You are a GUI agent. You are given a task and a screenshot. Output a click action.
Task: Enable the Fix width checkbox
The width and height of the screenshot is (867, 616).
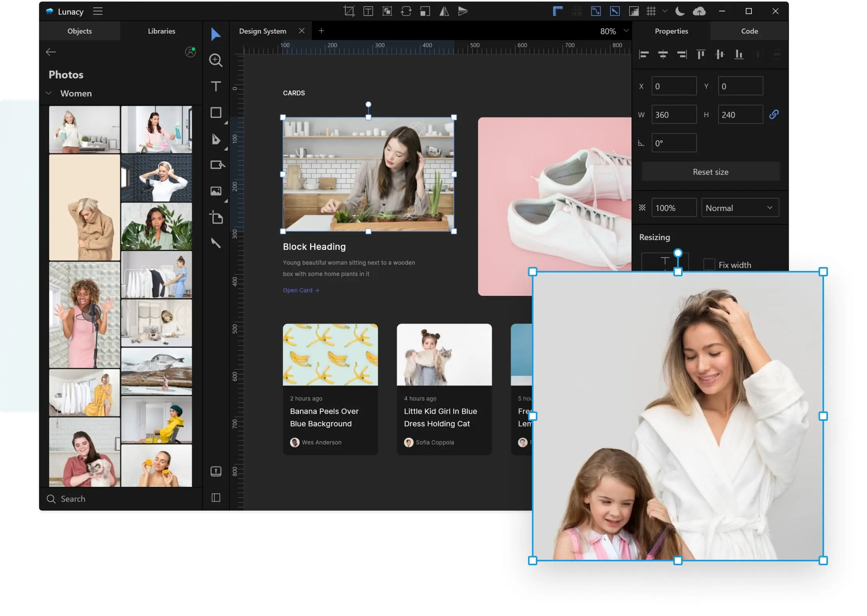click(x=709, y=265)
